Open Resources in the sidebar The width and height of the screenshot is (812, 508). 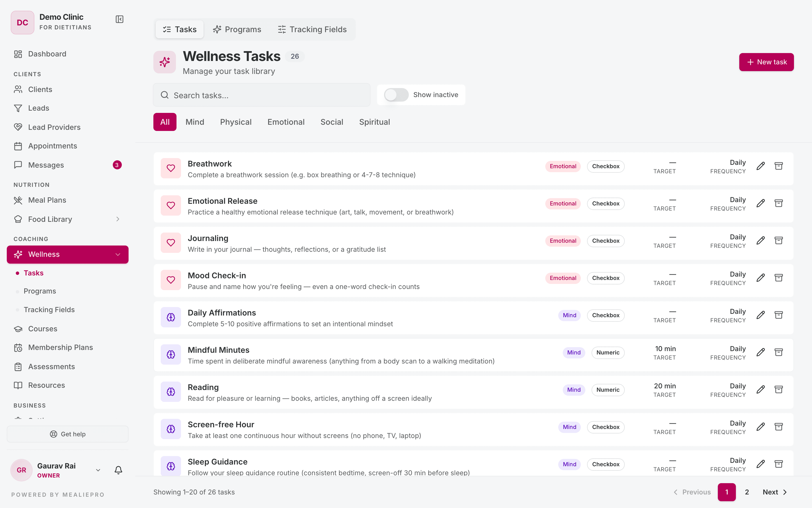[x=67, y=385]
